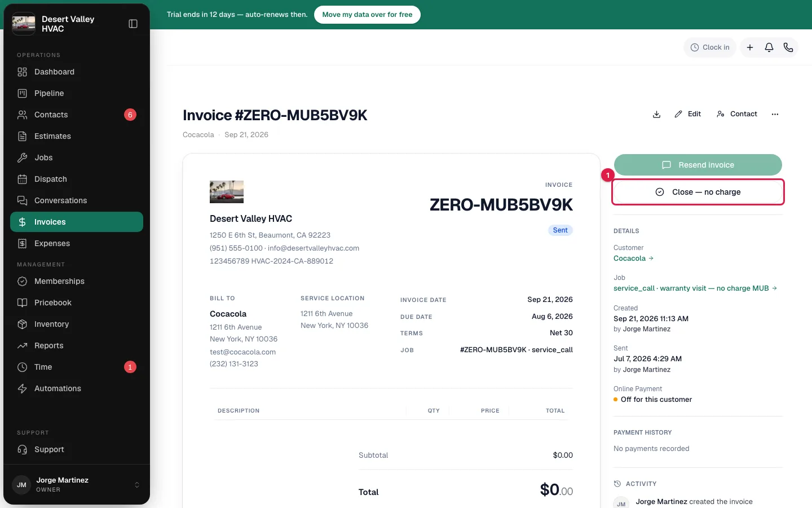Click the Clock in button

click(710, 47)
